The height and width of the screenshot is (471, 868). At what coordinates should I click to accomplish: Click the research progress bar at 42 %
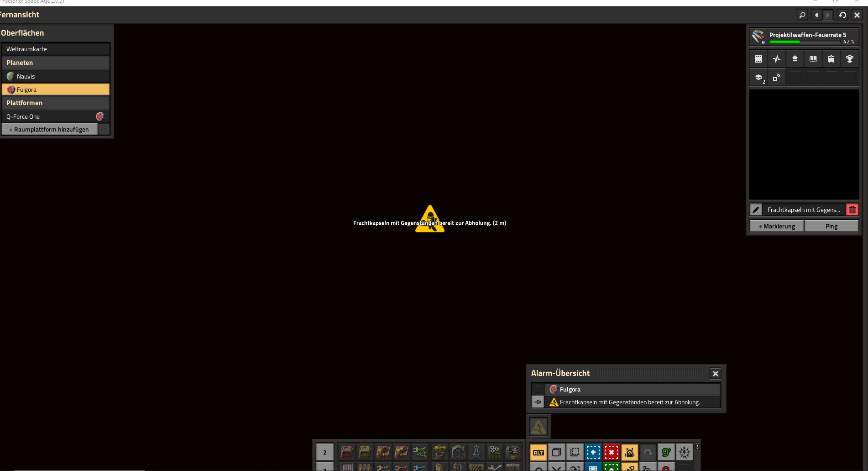(805, 42)
